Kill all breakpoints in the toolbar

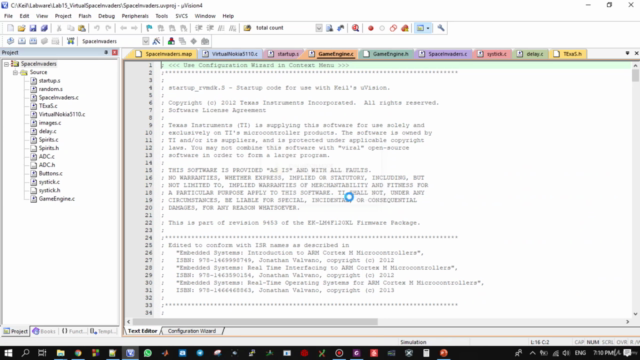point(405,28)
